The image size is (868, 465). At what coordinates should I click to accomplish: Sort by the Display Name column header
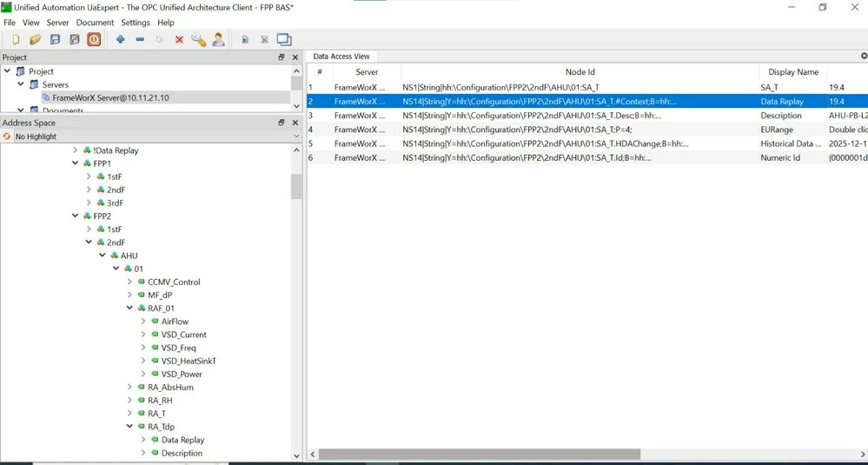pos(792,72)
